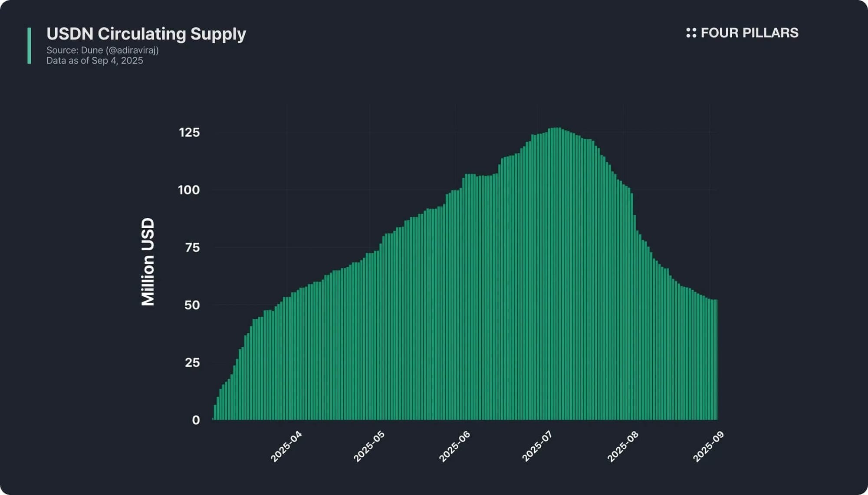The width and height of the screenshot is (868, 495).
Task: Click the last bar at chart's right edge
Action: [716, 360]
